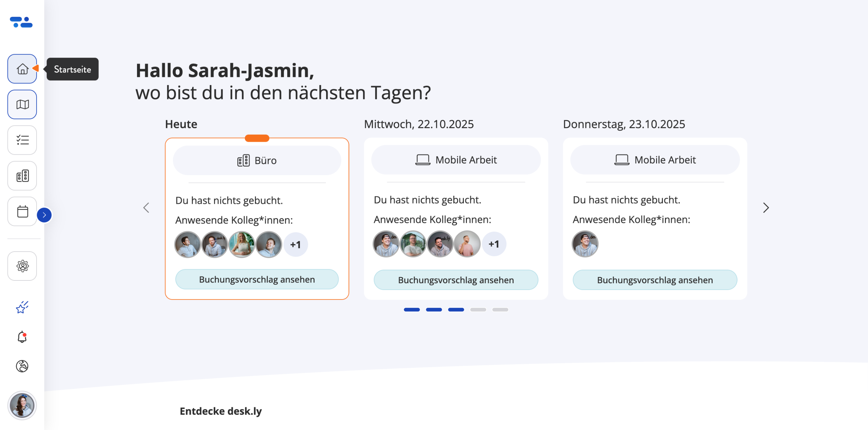Open the globe language icon

[22, 366]
